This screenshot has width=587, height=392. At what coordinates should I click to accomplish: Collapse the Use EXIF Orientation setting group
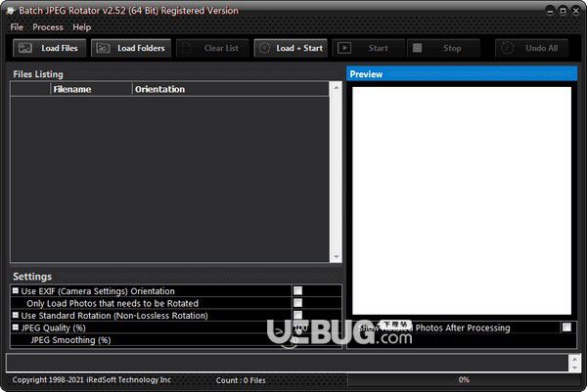coord(16,290)
